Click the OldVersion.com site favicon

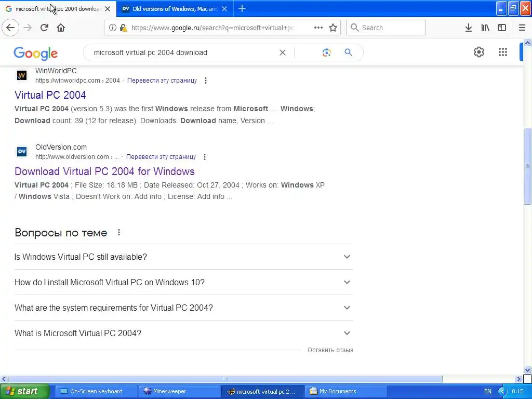pyautogui.click(x=22, y=152)
